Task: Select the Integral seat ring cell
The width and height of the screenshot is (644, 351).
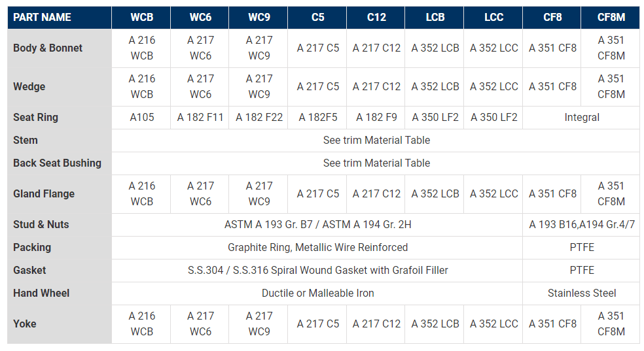Action: [x=581, y=118]
